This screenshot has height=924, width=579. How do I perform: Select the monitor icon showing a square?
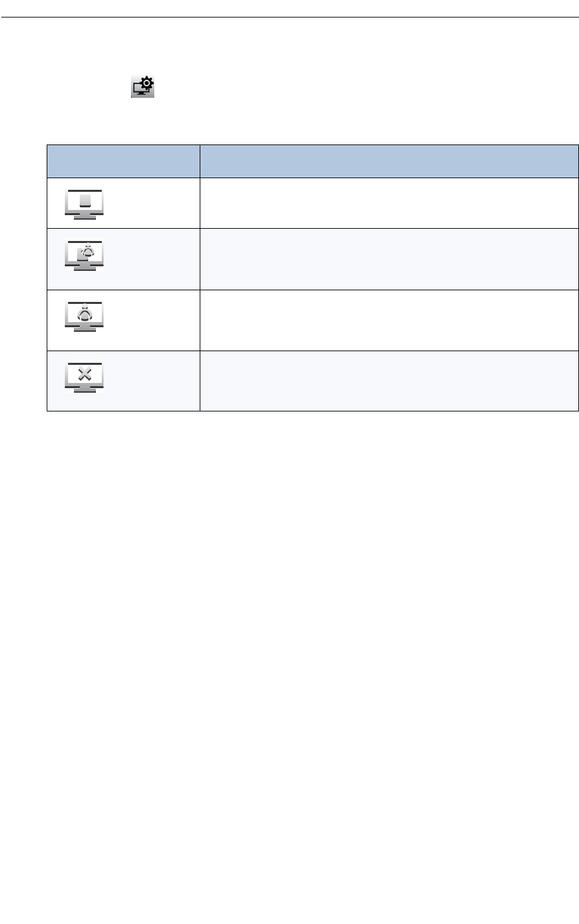pos(84,203)
